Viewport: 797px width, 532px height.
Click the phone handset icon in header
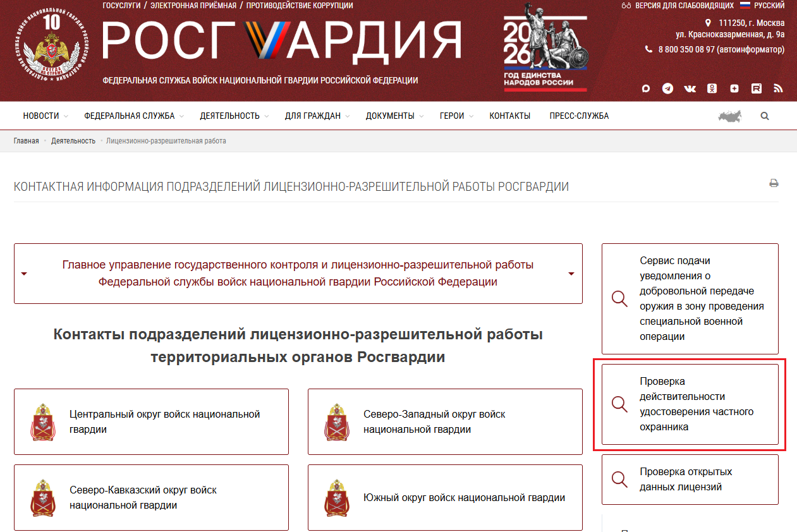click(x=648, y=49)
